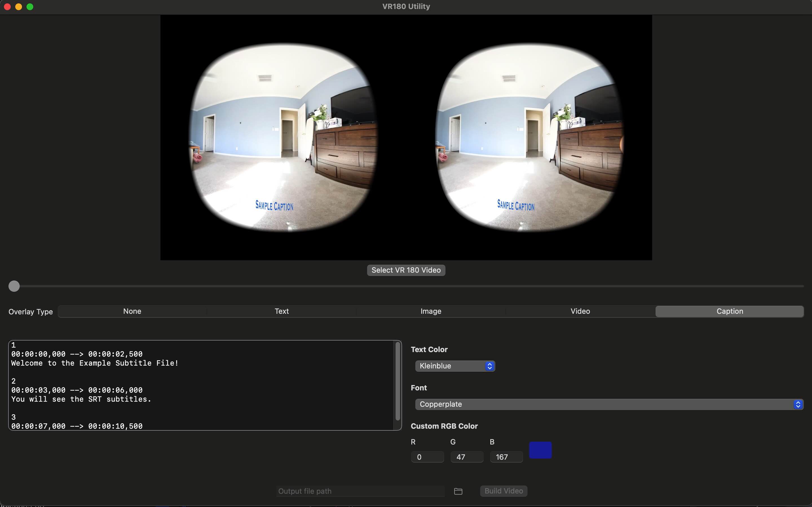
Task: Select the Caption overlay type
Action: [729, 311]
